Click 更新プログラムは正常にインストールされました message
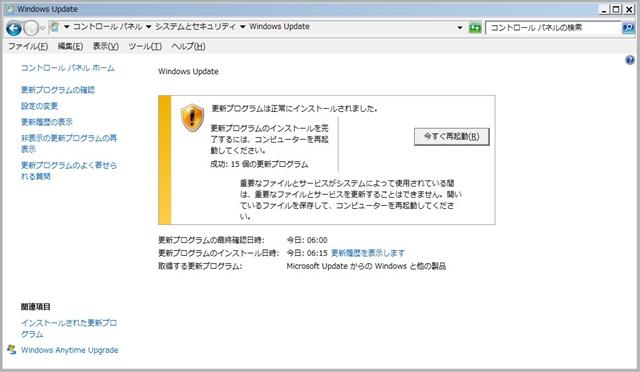The image size is (640, 372). pos(294,109)
